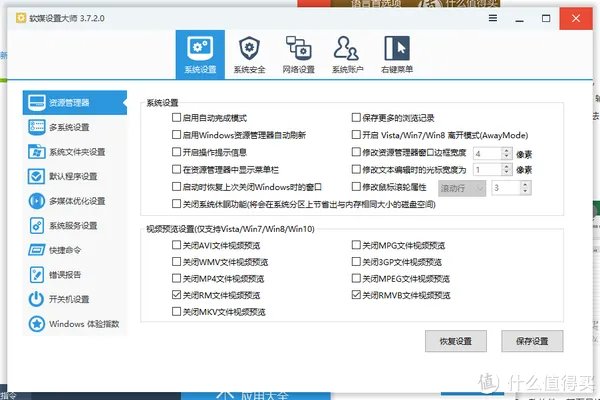Check 在资源管理器中显示菜单栏

(x=176, y=169)
